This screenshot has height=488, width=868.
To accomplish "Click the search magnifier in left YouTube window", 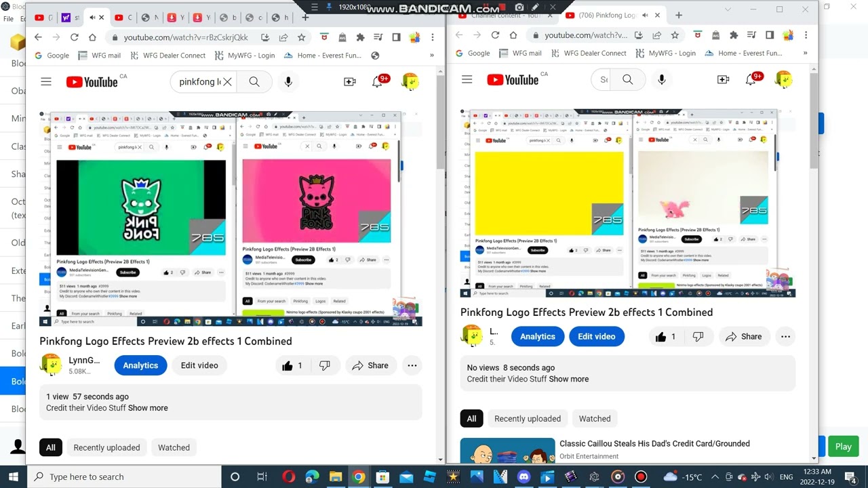I will 254,82.
